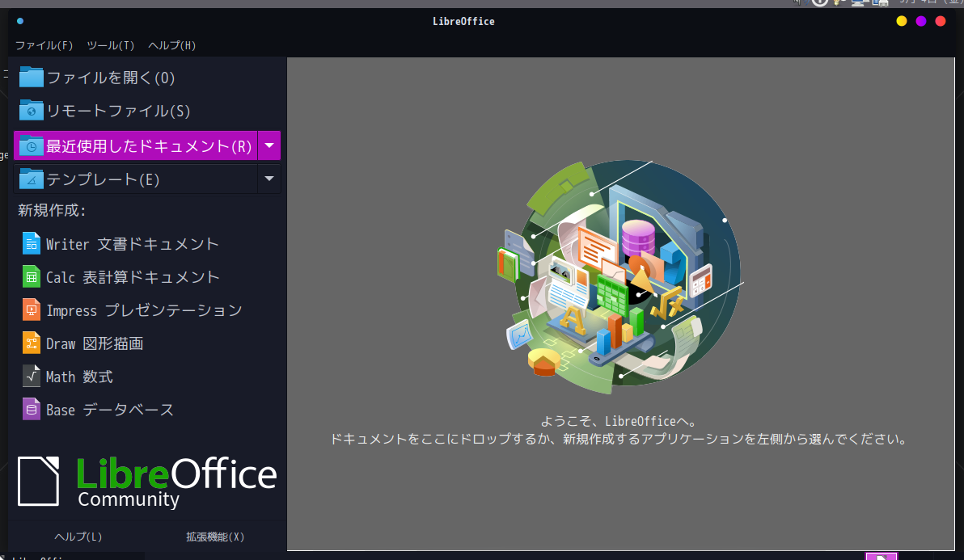
Task: Expand the 最近使用したドキュメント dropdown arrow
Action: (x=269, y=145)
